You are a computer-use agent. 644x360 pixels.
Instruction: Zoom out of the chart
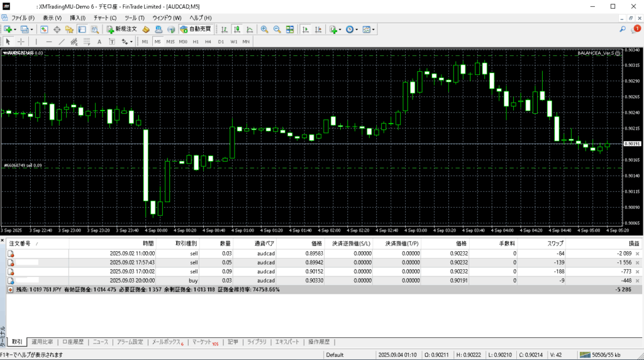277,29
